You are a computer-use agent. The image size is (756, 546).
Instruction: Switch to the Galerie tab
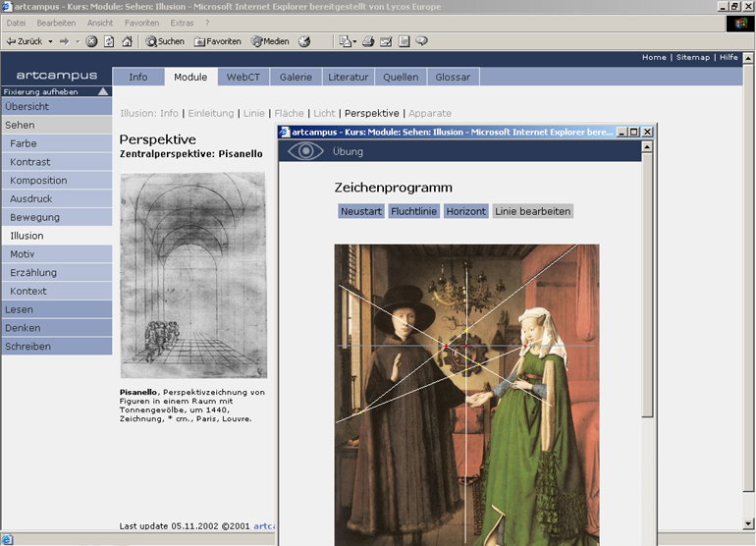pos(296,77)
